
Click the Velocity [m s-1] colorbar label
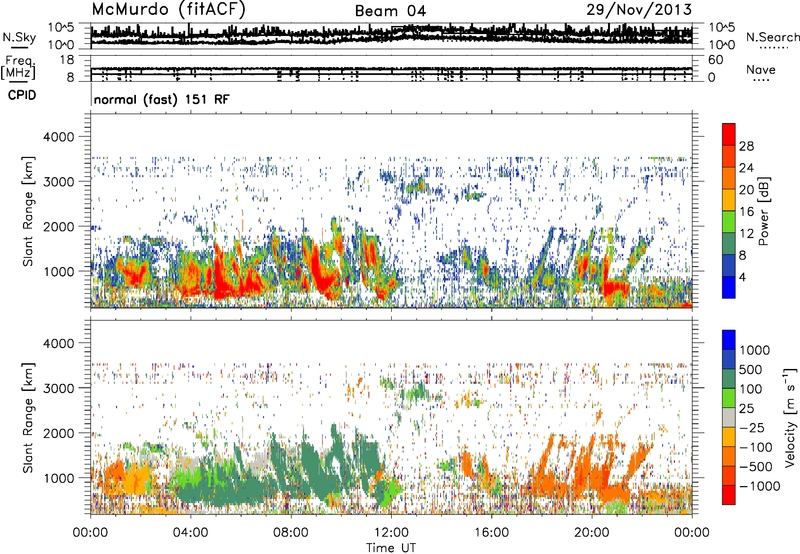point(790,417)
